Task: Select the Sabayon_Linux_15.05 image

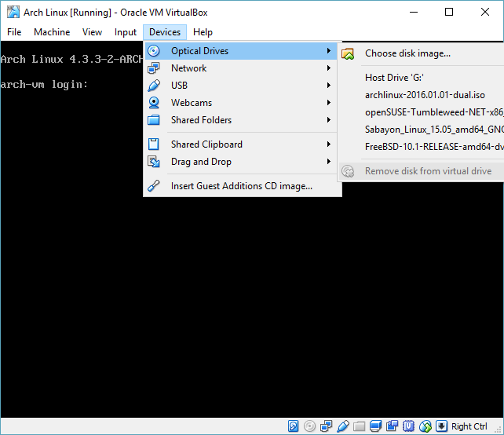Action: coord(421,130)
